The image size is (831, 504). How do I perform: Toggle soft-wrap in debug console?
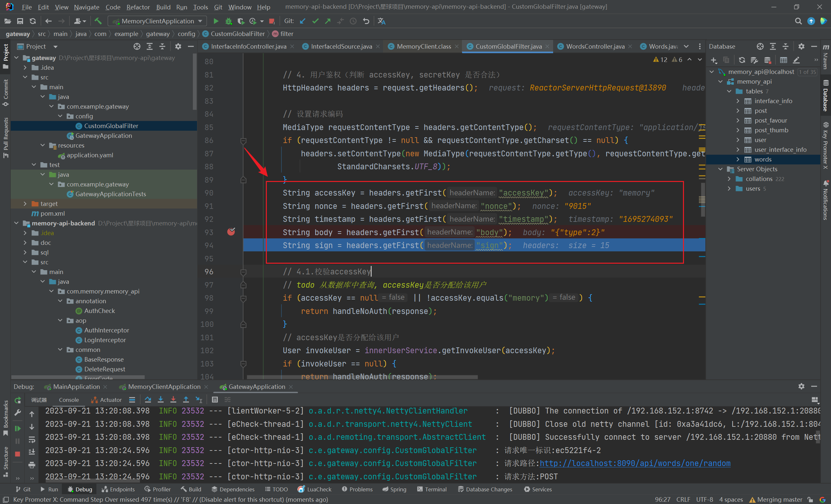[x=32, y=440]
